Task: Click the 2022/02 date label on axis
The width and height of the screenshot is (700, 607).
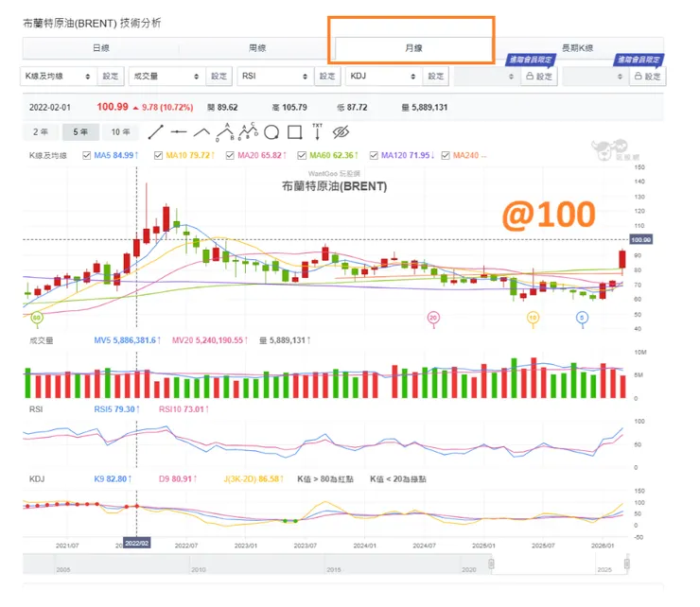Action: [x=136, y=543]
